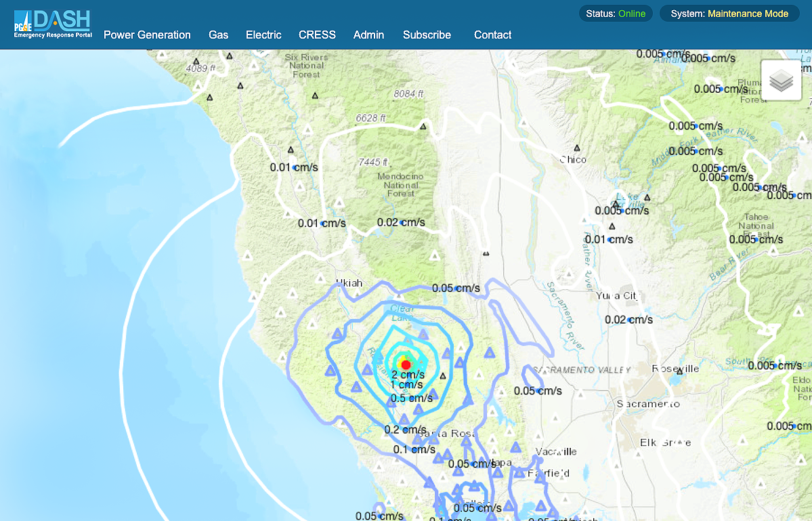This screenshot has height=521, width=812.
Task: Click the 2 cm/s contour label
Action: [408, 375]
